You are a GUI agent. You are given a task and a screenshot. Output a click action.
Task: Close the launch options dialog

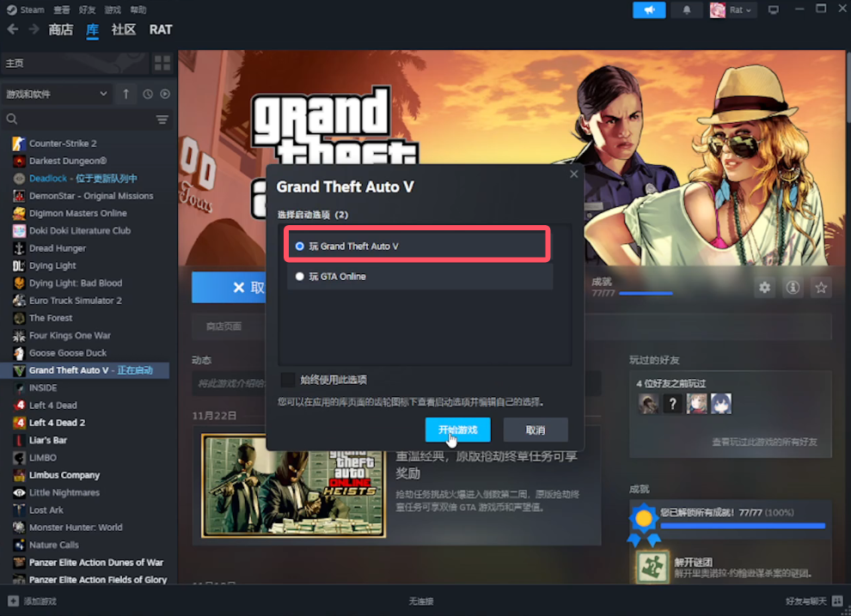(573, 174)
